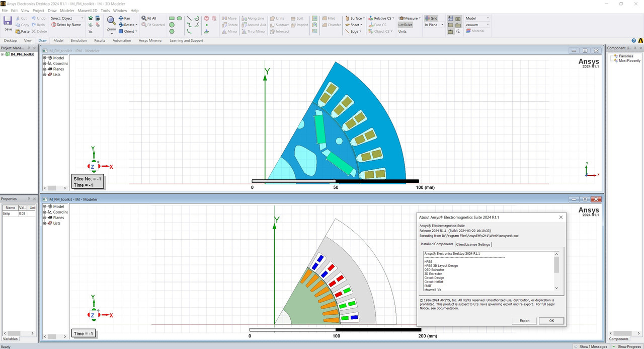Viewport: 644px width, 349px height.
Task: Select the Draw rectangle tool
Action: [172, 18]
